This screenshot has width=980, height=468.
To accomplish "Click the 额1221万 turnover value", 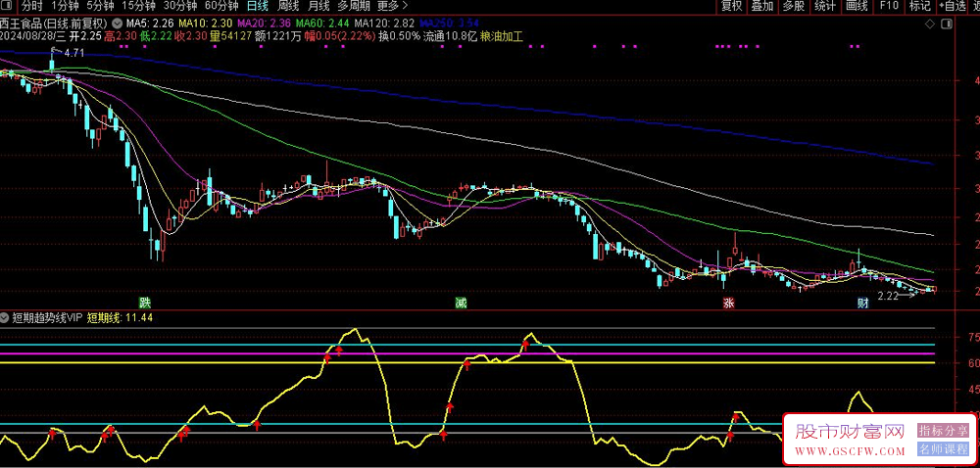I will [x=277, y=36].
